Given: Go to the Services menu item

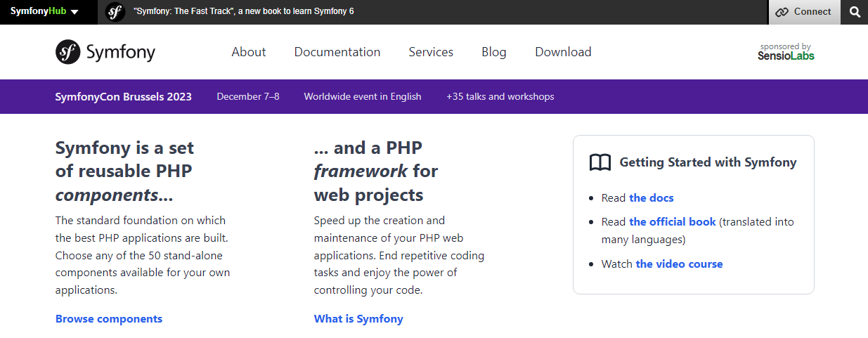Looking at the screenshot, I should (431, 52).
